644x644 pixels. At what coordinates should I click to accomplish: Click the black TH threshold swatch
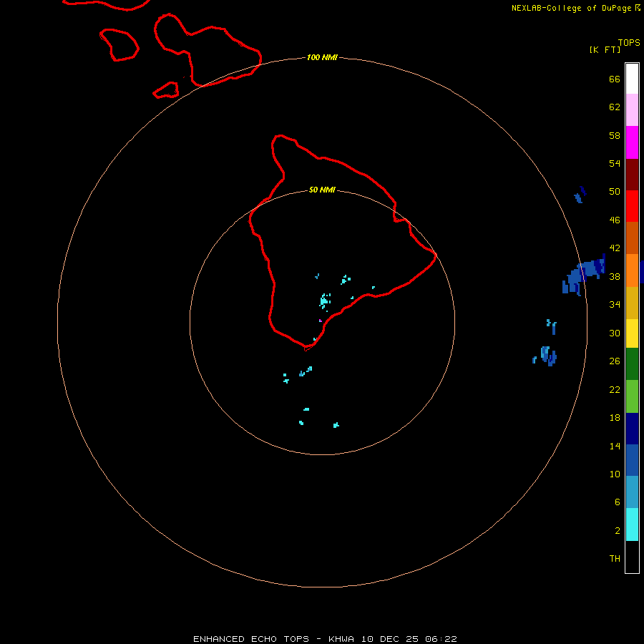(632, 557)
